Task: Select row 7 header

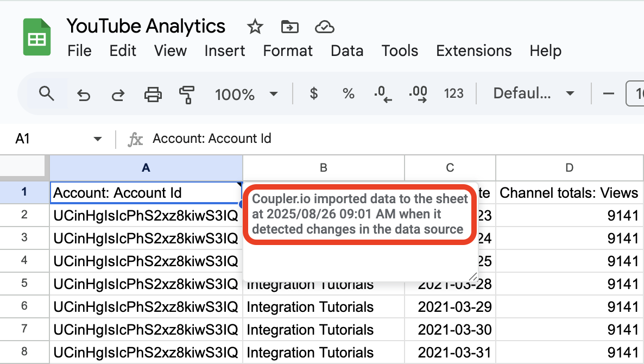Action: tap(24, 329)
